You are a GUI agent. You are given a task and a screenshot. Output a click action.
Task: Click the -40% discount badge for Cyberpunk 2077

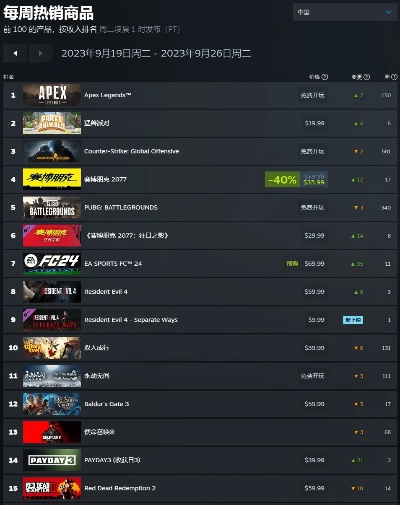click(282, 179)
